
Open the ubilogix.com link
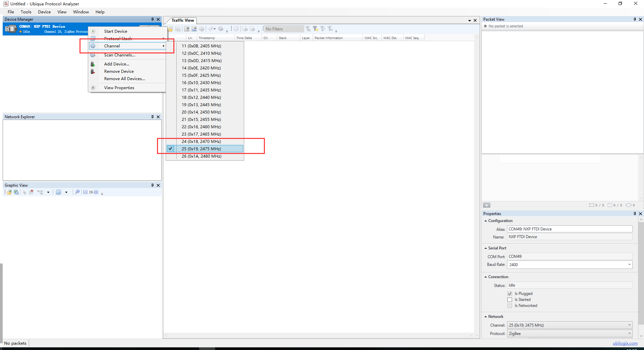625,343
